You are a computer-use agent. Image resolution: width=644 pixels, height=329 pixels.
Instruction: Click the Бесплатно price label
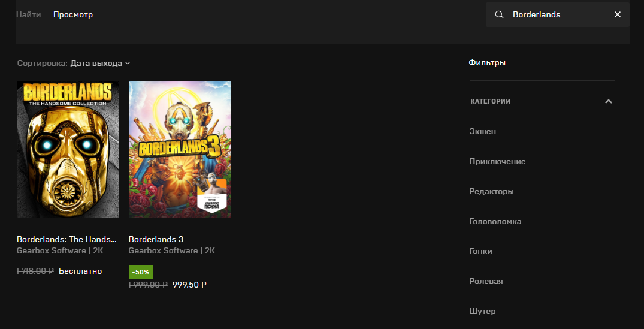pos(80,271)
